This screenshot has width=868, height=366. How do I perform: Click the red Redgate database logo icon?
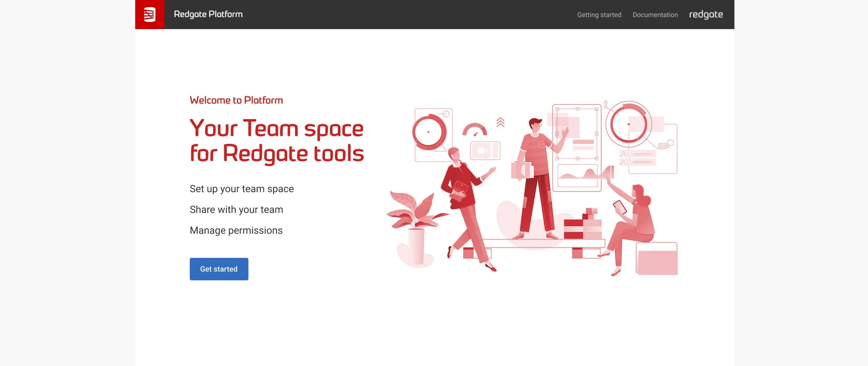(x=150, y=15)
